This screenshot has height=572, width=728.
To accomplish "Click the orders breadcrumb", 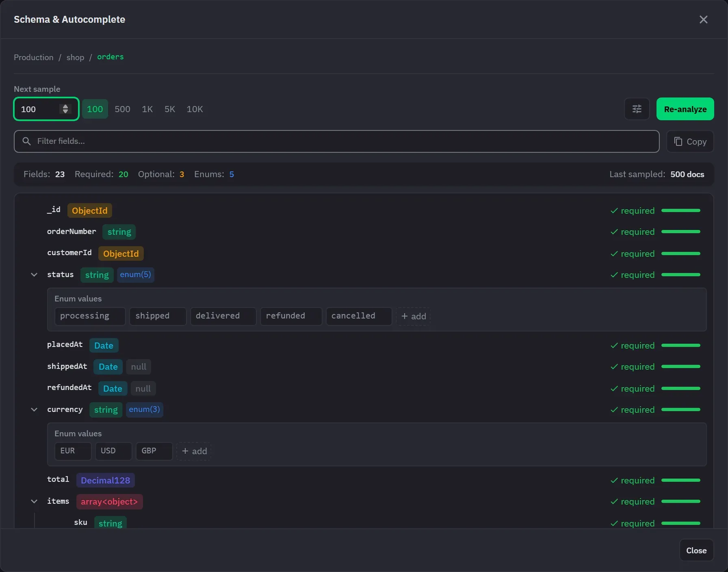I will [110, 57].
